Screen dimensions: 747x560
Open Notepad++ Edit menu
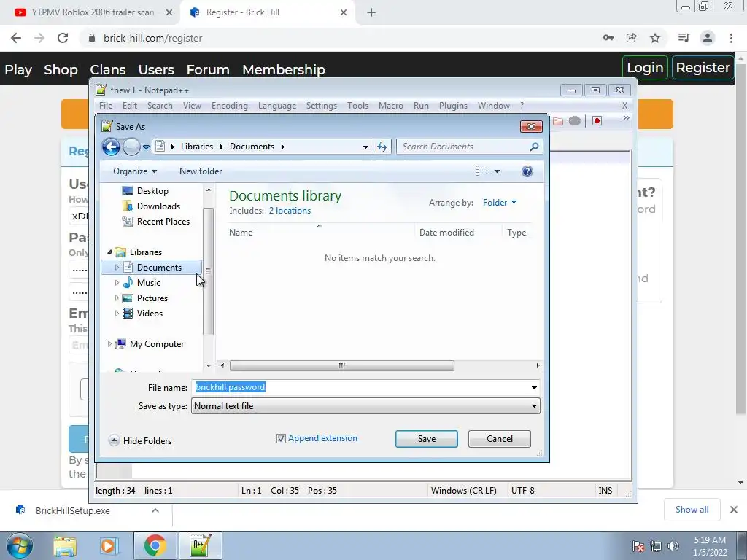tap(130, 106)
